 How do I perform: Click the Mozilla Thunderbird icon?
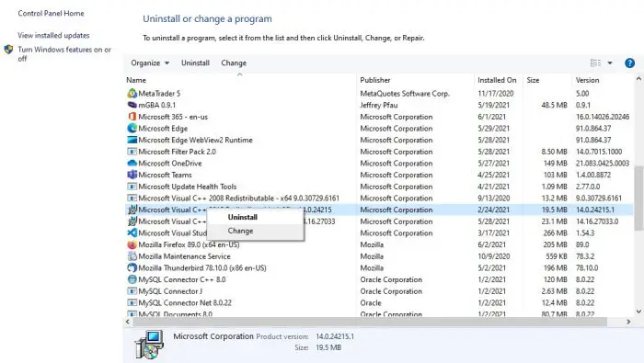point(132,267)
